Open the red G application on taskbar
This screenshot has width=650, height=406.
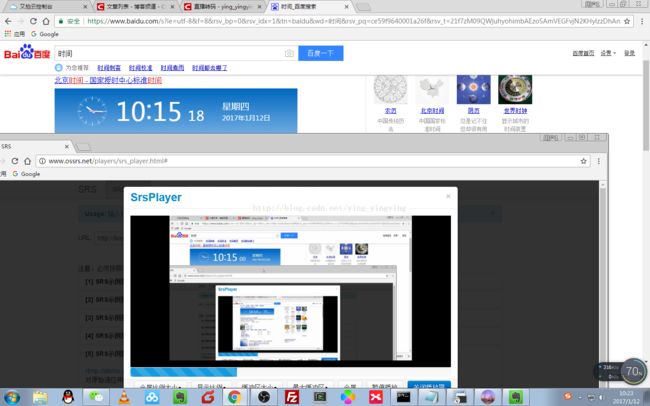pyautogui.click(x=208, y=397)
